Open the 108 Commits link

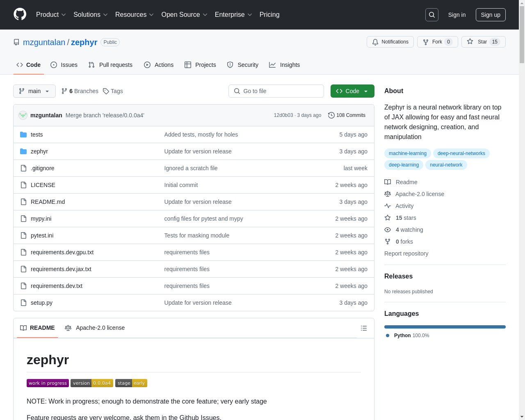pos(347,115)
